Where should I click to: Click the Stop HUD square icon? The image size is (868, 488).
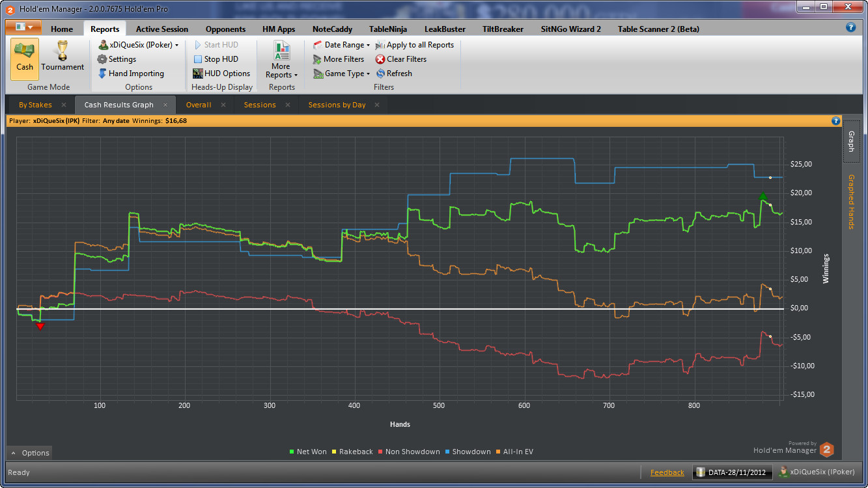[198, 59]
